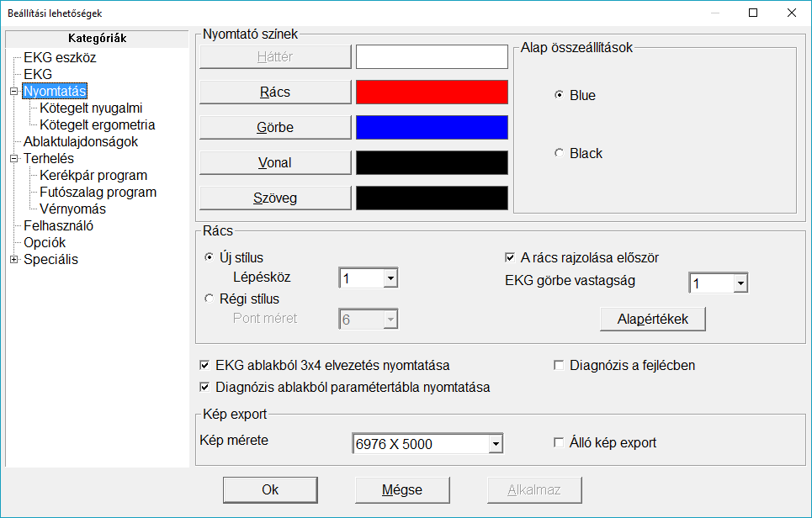Select the Felhasználó category

pyautogui.click(x=59, y=225)
